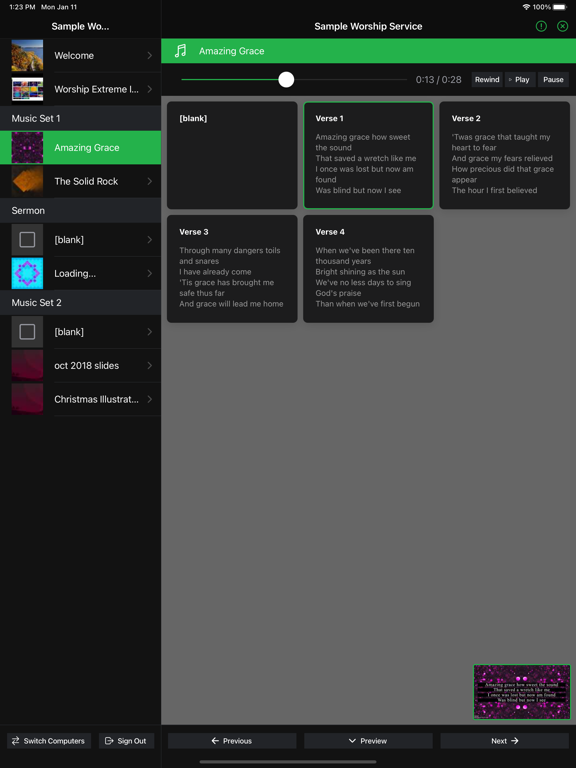The image size is (576, 768).
Task: Expand the Sermon [blank] item chevron
Action: (x=149, y=240)
